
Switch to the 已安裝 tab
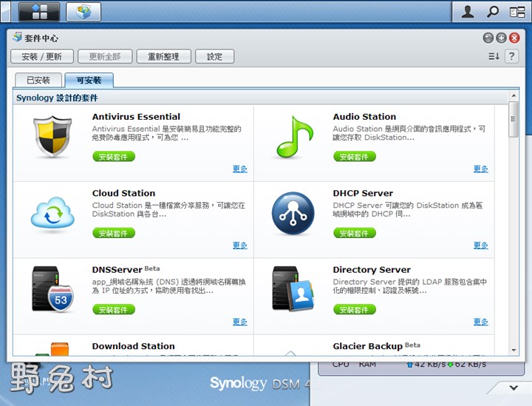point(38,80)
